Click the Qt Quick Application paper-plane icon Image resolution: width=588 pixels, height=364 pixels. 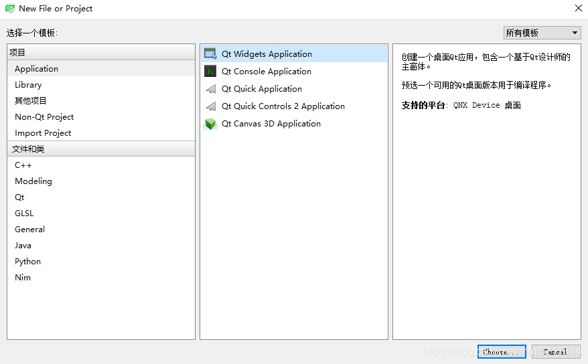coord(211,89)
